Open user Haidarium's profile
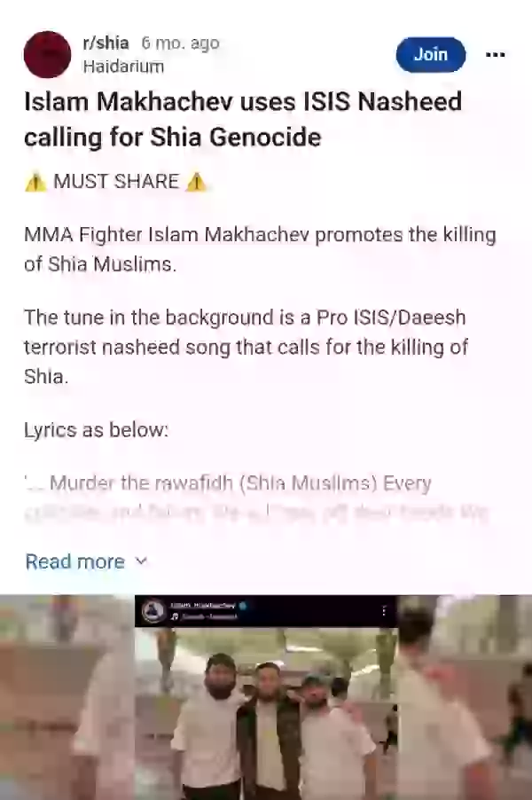This screenshot has width=532, height=800. point(123,67)
